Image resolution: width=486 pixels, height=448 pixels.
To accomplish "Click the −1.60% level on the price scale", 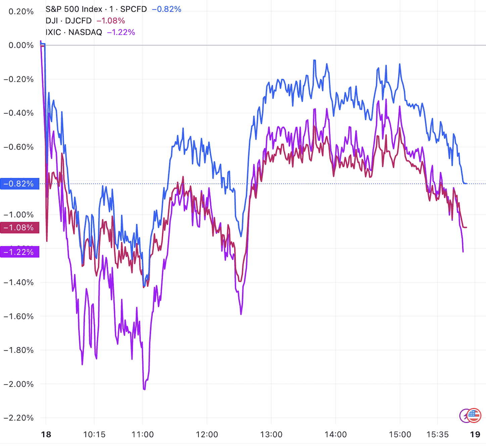I will pyautogui.click(x=19, y=316).
